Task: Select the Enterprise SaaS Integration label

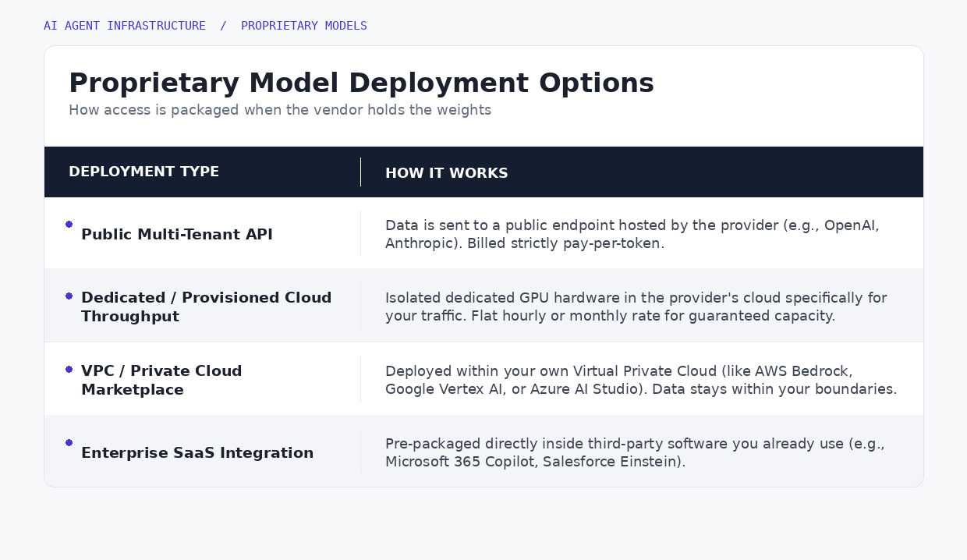Action: pyautogui.click(x=197, y=452)
